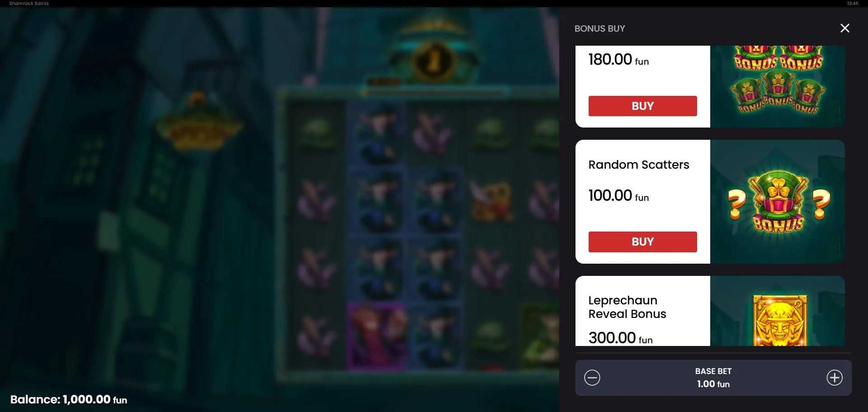Viewport: 868px width, 412px height.
Task: Buy the Random Scatters bonus
Action: [x=642, y=242]
